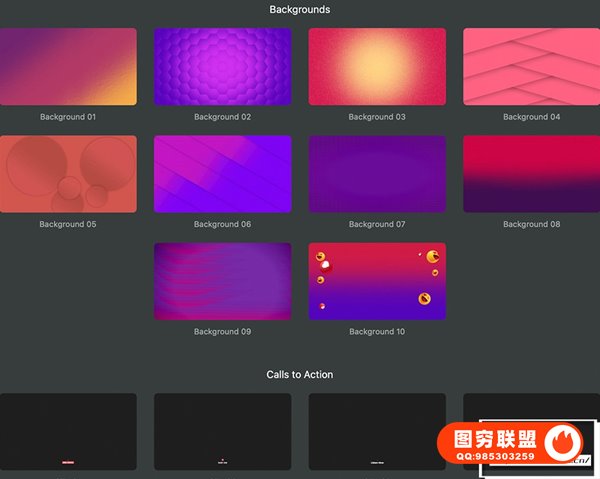Screen dimensions: 600x479
Task: Select the second Calls to Action thumbnail
Action: [x=222, y=431]
